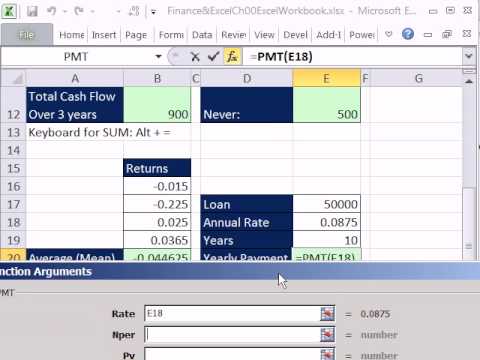Click the Undo arrow icon

pyautogui.click(x=51, y=11)
